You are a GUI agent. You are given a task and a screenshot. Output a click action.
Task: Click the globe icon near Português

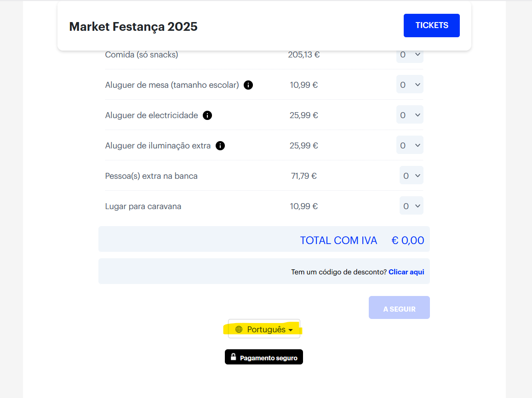(x=239, y=330)
